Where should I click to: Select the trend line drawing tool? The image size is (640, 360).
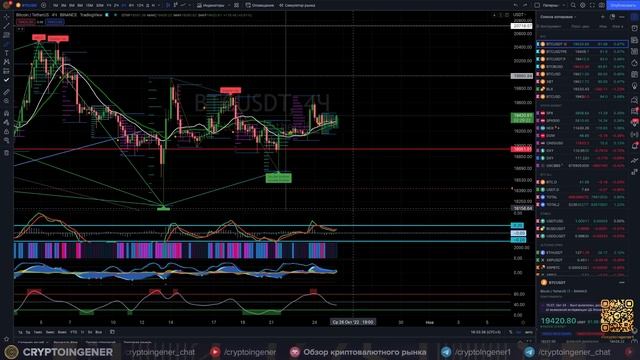pyautogui.click(x=7, y=26)
